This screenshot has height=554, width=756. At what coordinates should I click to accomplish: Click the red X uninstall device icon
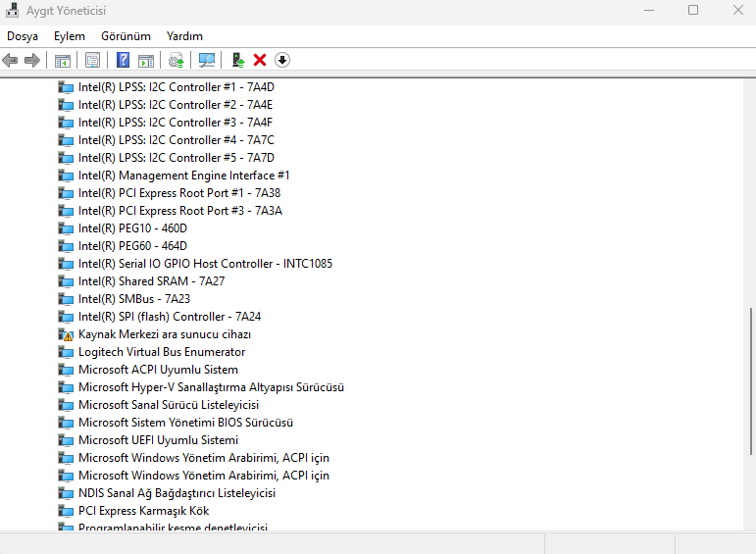coord(260,60)
